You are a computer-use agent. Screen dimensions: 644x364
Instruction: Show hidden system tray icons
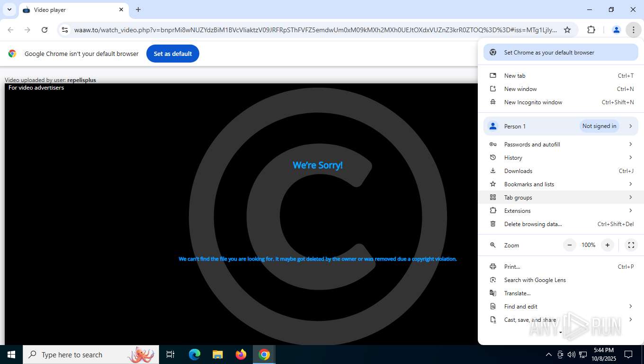click(x=549, y=355)
